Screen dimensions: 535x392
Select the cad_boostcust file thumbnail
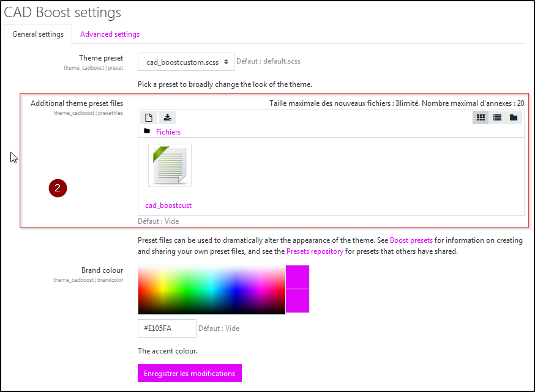[170, 166]
